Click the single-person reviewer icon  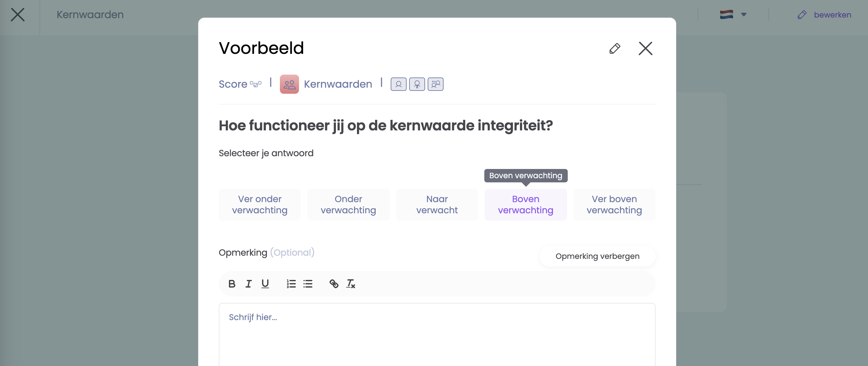pyautogui.click(x=398, y=84)
